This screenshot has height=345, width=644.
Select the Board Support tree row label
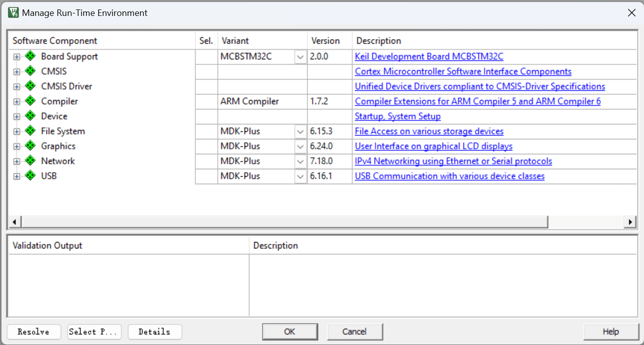coord(69,57)
